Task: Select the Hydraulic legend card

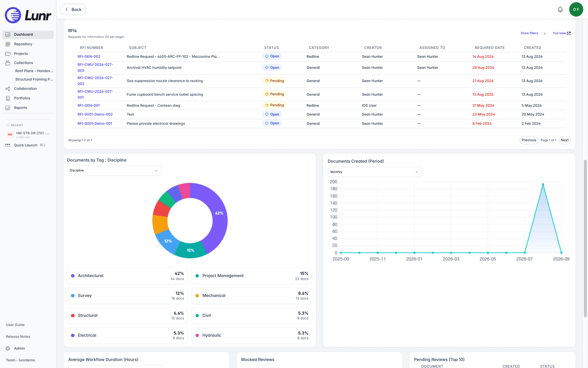Action: coord(252,335)
